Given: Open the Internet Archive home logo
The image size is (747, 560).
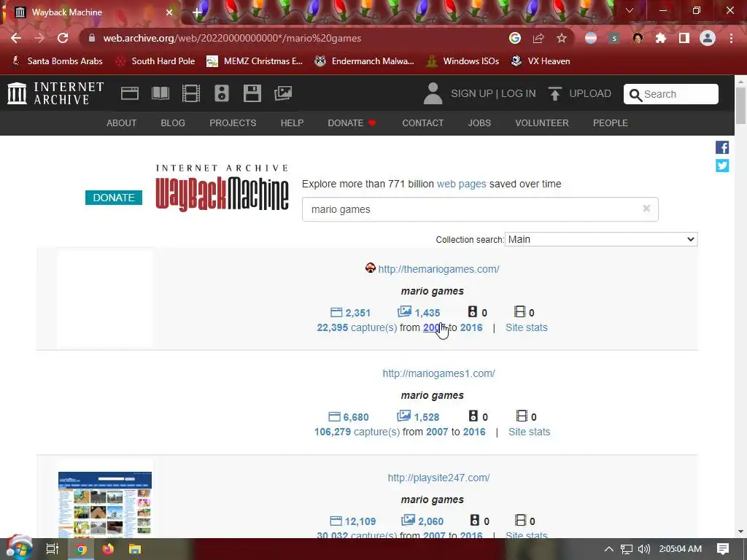Looking at the screenshot, I should tap(55, 93).
